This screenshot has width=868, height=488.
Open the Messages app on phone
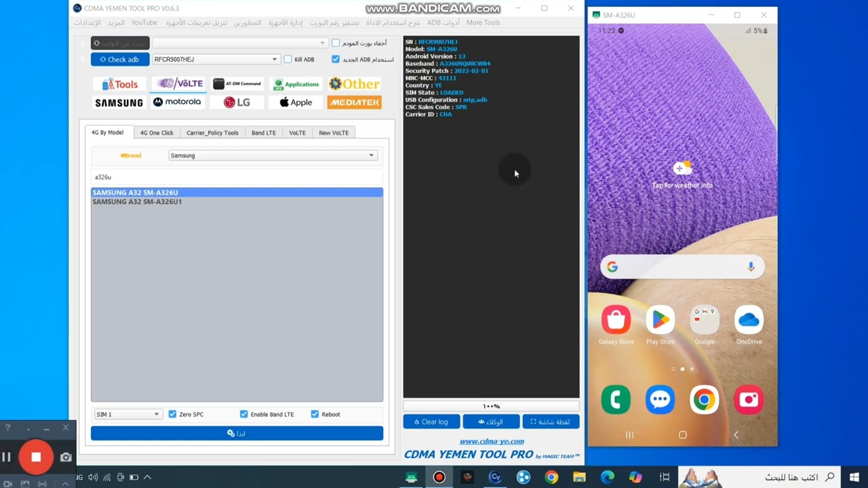coord(660,399)
